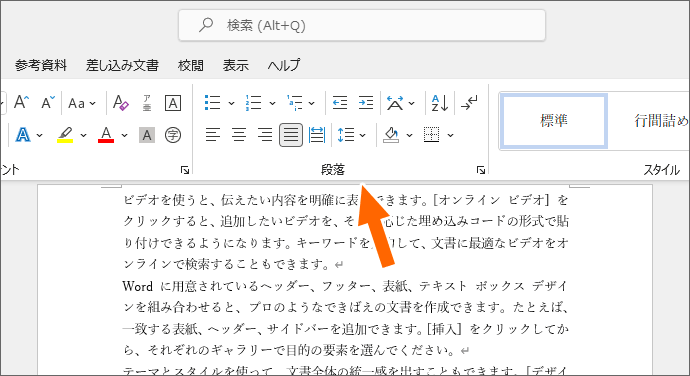This screenshot has height=376, width=690.
Task: Expand multilevel list dropdown arrow
Action: point(312,103)
